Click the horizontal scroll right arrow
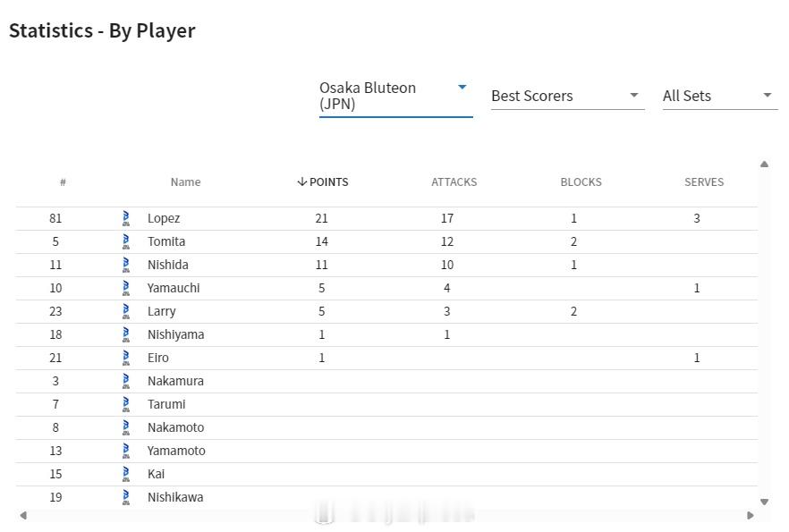The width and height of the screenshot is (789, 532). 751,515
